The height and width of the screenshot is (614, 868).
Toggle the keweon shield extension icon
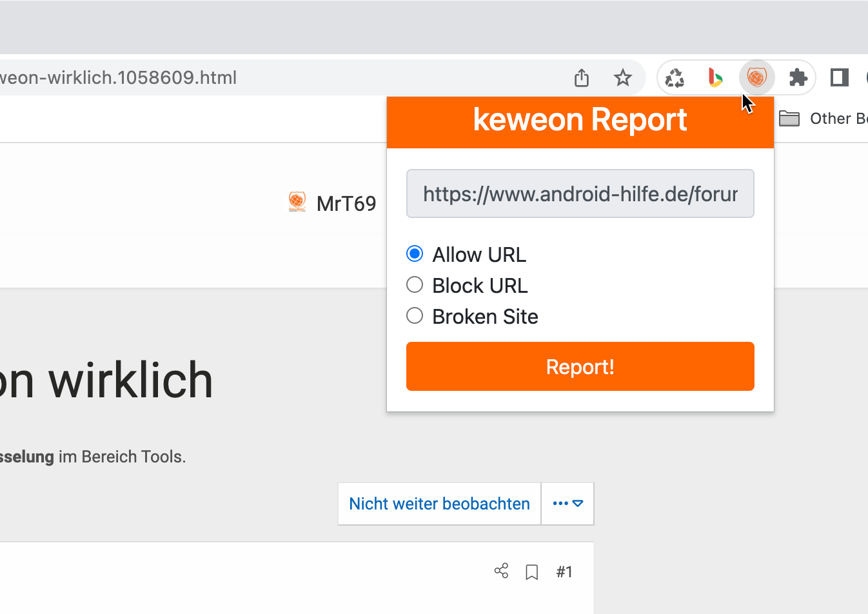[756, 78]
